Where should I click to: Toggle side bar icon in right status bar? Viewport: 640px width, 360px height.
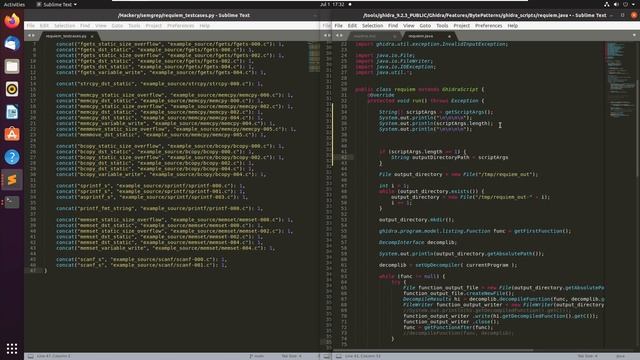[338, 356]
